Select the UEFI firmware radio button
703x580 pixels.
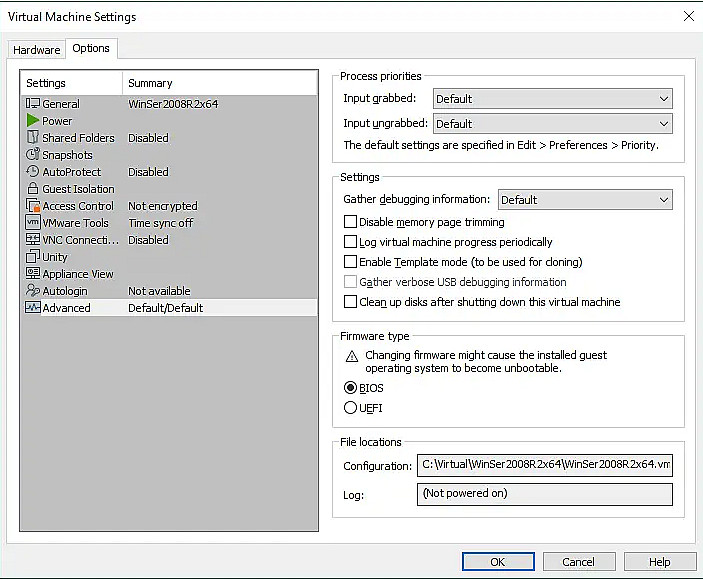[x=350, y=408]
